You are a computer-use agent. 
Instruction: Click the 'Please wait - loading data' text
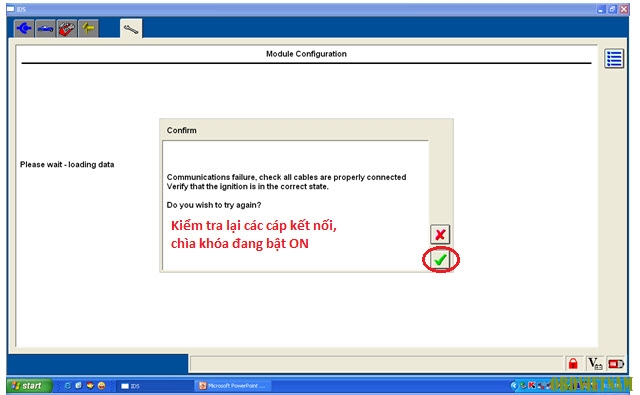click(x=67, y=164)
